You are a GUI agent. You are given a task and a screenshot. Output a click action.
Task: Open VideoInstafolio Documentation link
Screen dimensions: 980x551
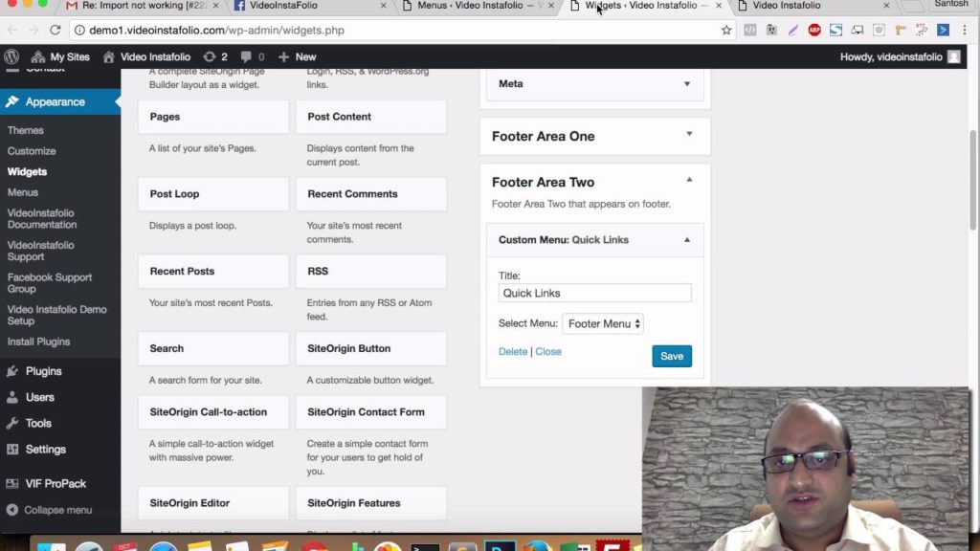[x=42, y=219]
